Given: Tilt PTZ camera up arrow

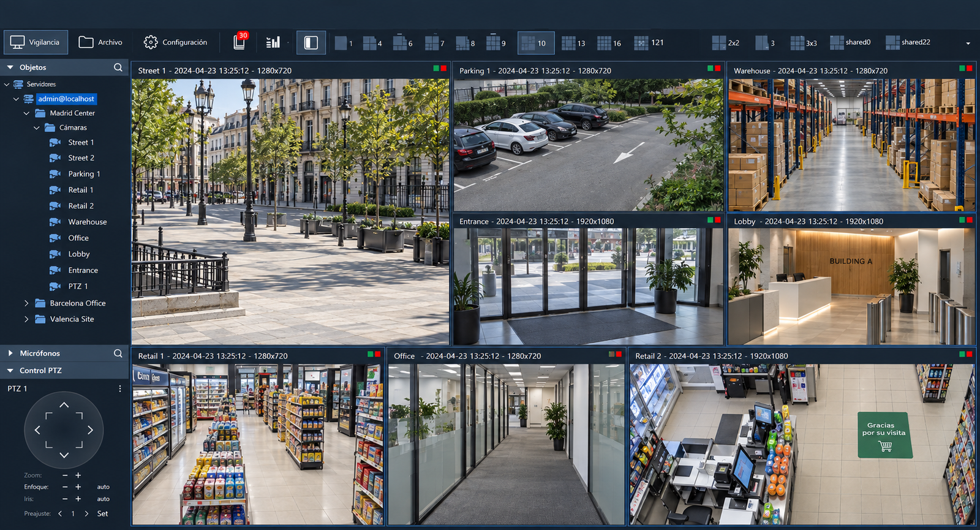Looking at the screenshot, I should pos(64,405).
